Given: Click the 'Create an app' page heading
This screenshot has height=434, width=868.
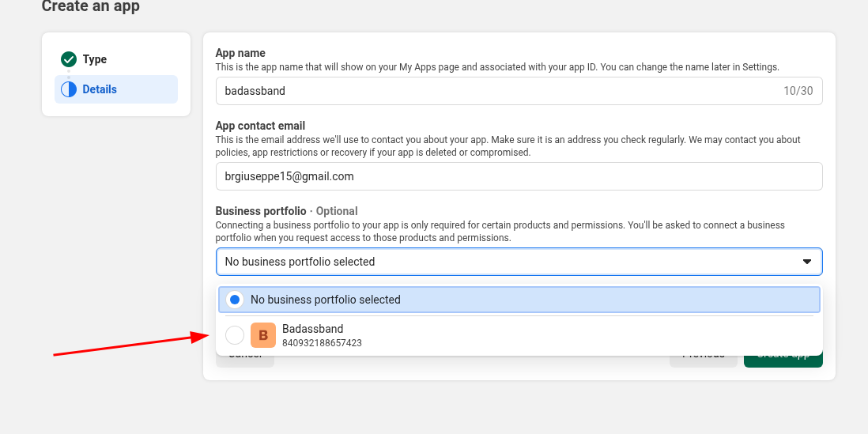Looking at the screenshot, I should [x=90, y=7].
